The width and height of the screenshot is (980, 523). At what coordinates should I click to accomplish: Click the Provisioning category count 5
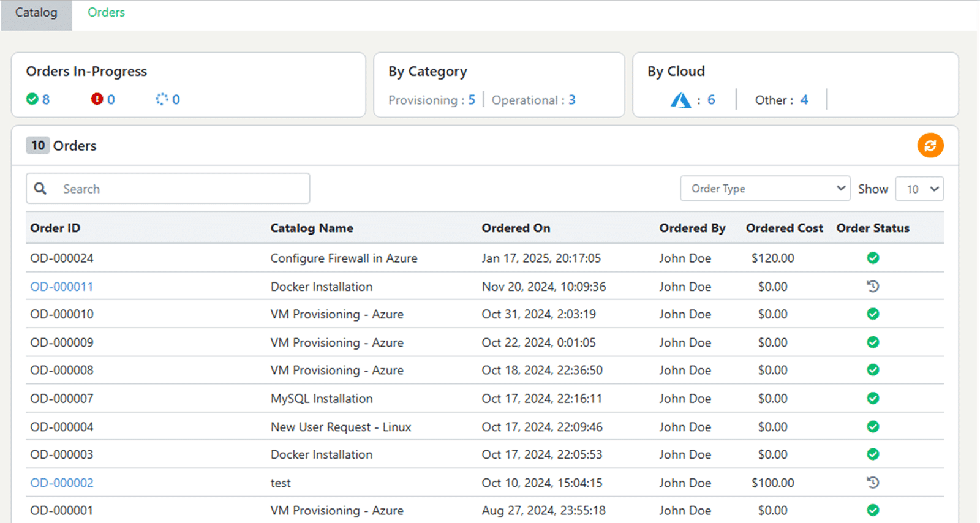click(472, 100)
